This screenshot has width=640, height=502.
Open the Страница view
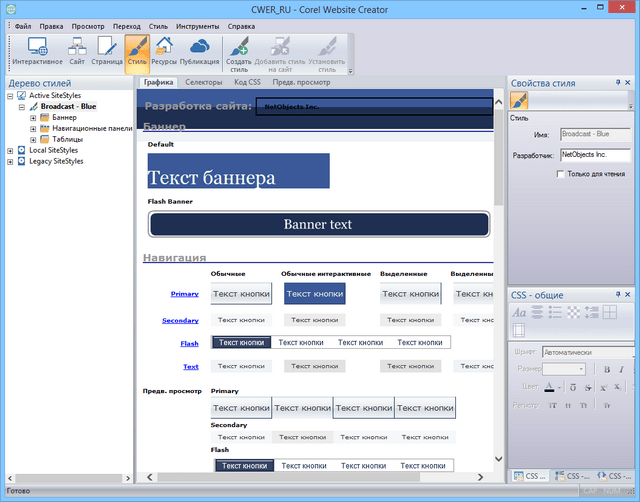tap(108, 52)
